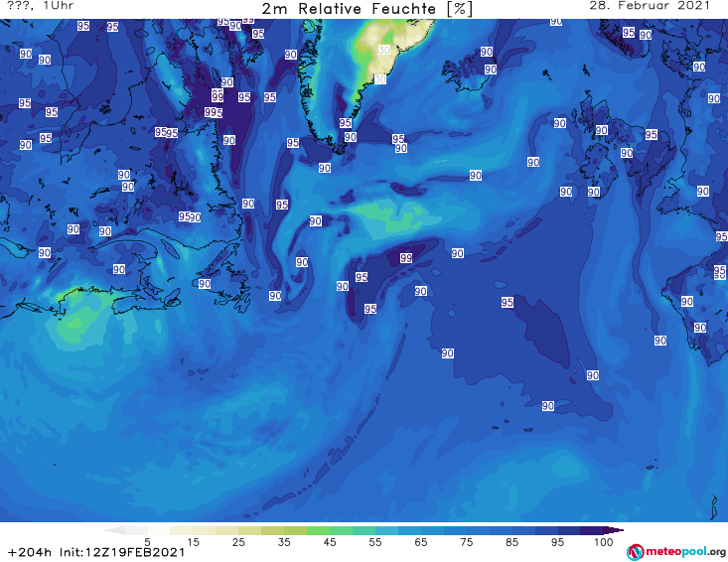Image resolution: width=728 pixels, height=562 pixels.
Task: Click the '25' value on the color scale
Action: tap(238, 542)
